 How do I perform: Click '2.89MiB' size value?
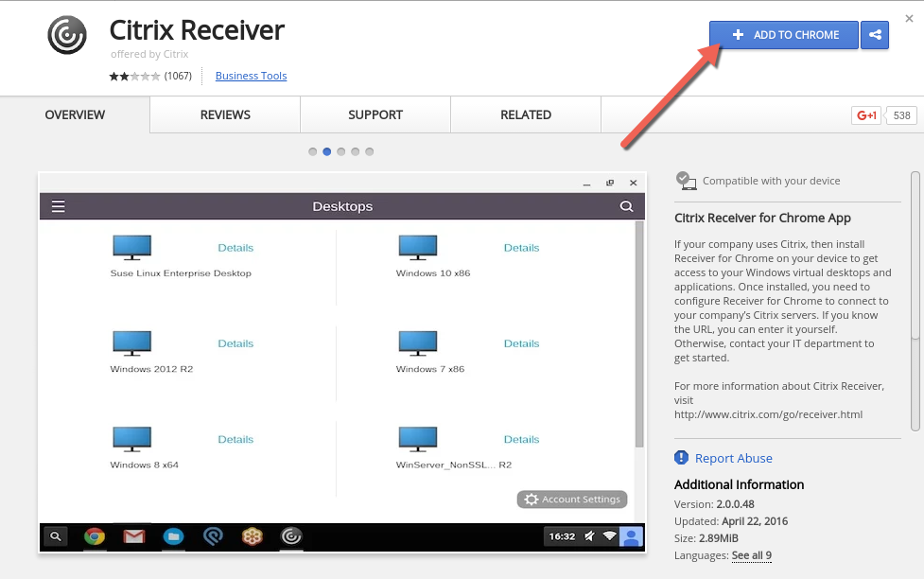point(719,538)
